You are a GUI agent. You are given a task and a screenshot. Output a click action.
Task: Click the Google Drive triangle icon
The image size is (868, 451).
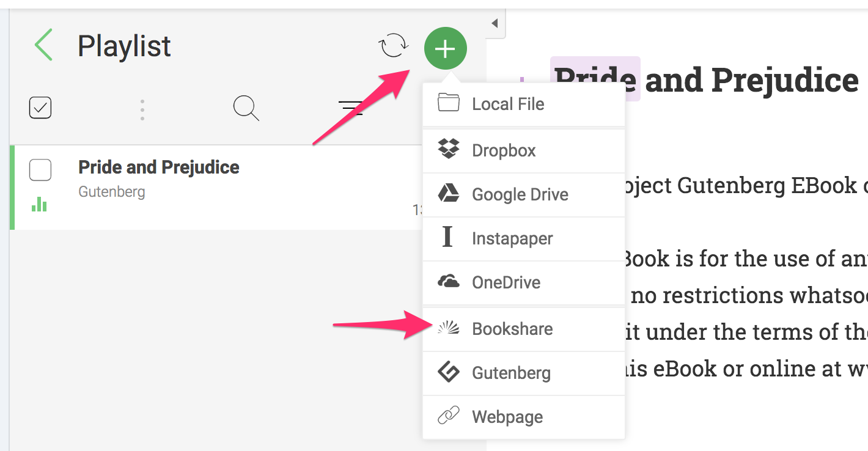point(449,194)
